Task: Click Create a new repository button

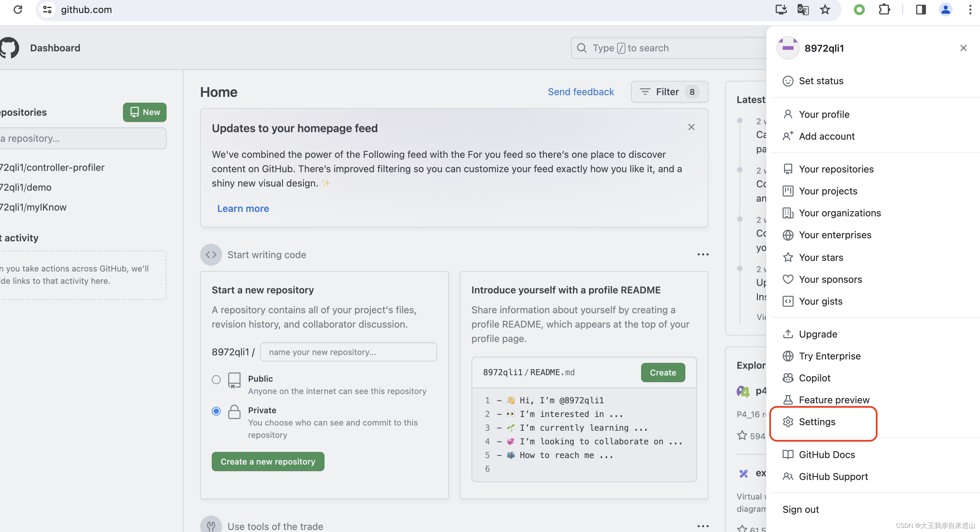Action: 268,461
